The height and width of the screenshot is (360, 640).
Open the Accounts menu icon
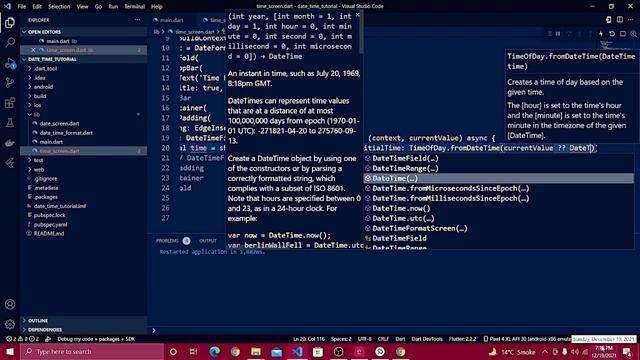10,304
